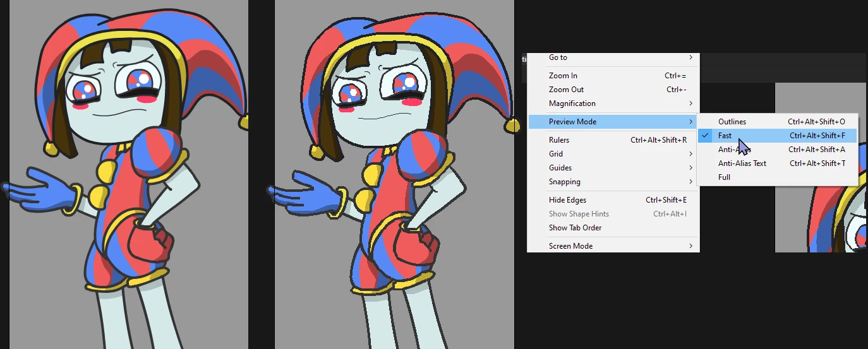The image size is (868, 349).
Task: Click the Ctrl+= shortcut text
Action: point(675,76)
